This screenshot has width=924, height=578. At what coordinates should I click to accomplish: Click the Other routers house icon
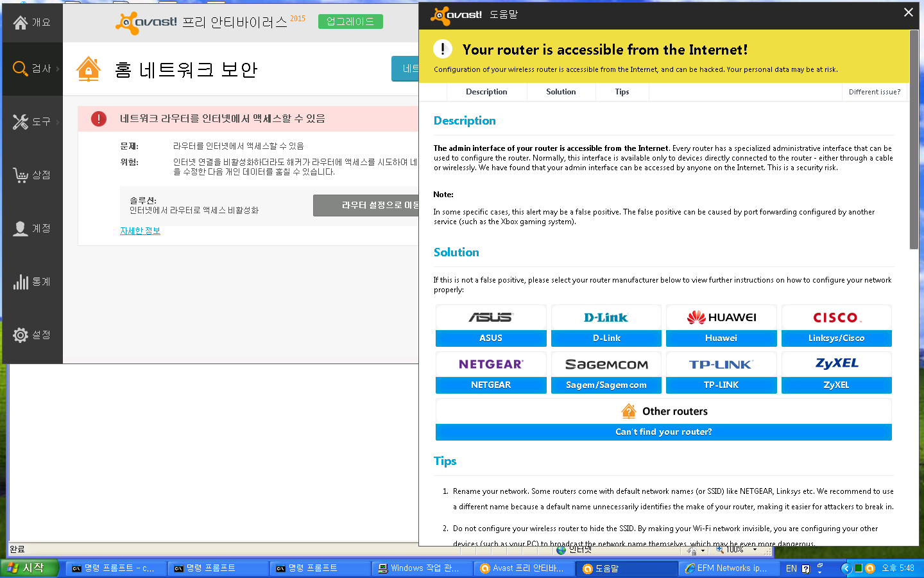(x=629, y=411)
